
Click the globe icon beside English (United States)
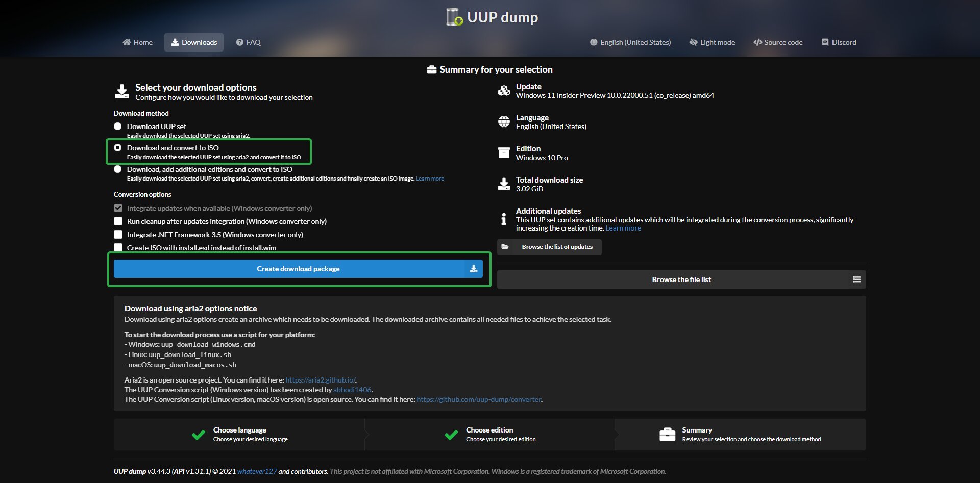pos(594,42)
